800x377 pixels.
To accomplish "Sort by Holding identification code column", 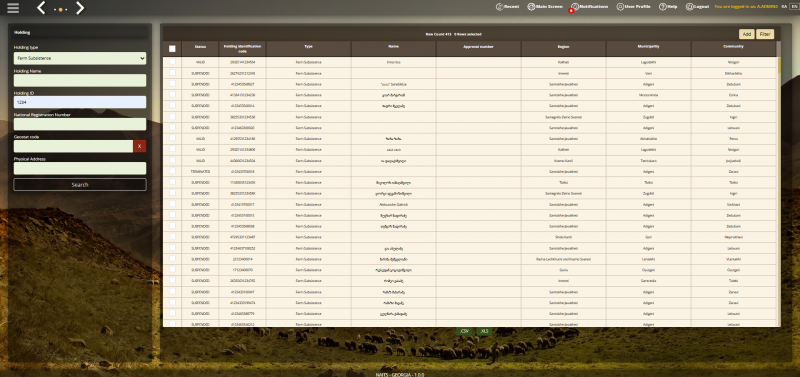I will pyautogui.click(x=242, y=48).
